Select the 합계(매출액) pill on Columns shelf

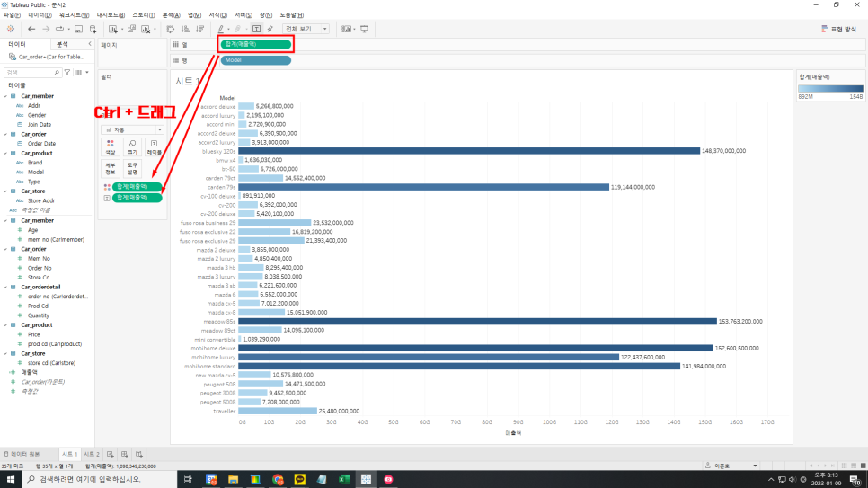pos(256,44)
